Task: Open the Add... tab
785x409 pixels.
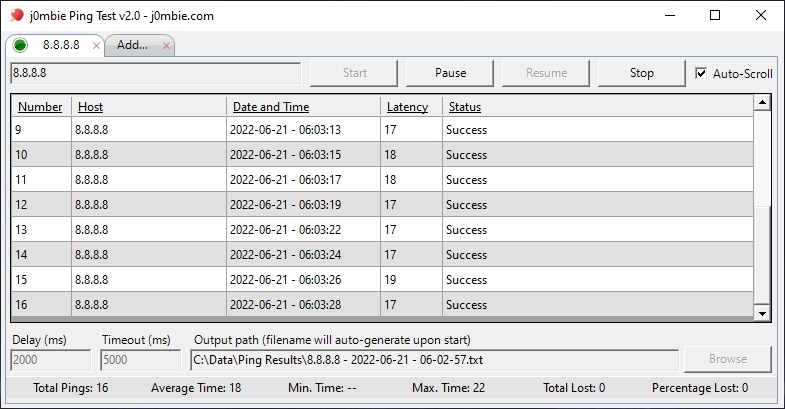Action: pyautogui.click(x=132, y=46)
